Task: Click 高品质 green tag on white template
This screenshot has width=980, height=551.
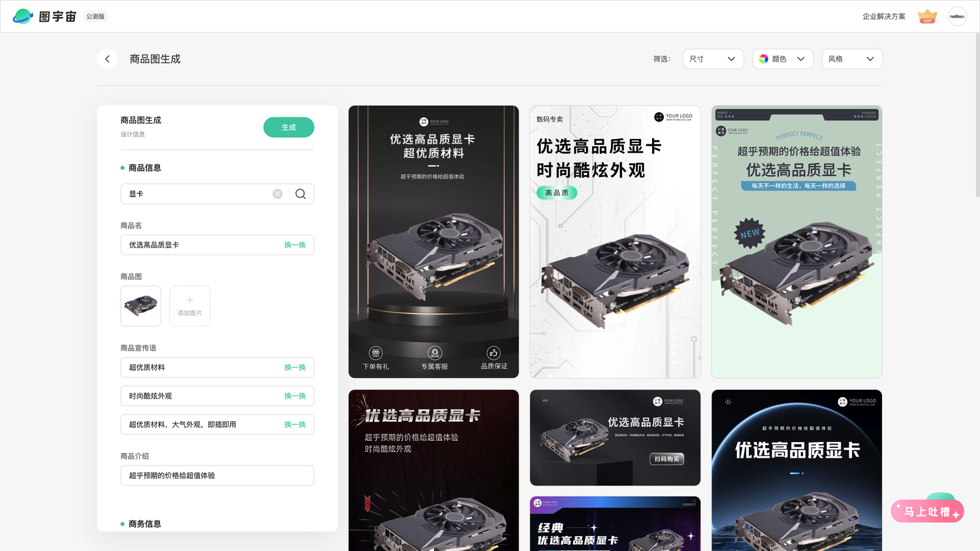Action: pyautogui.click(x=557, y=193)
